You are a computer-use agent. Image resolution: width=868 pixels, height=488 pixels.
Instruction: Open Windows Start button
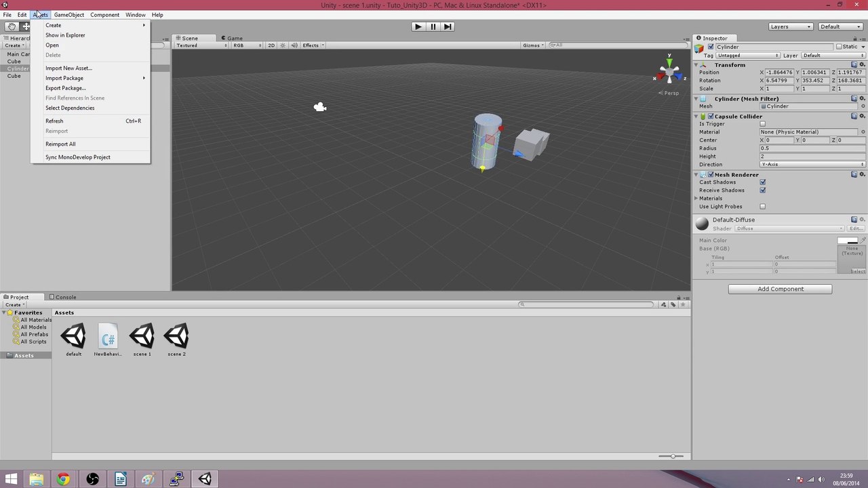tap(12, 479)
